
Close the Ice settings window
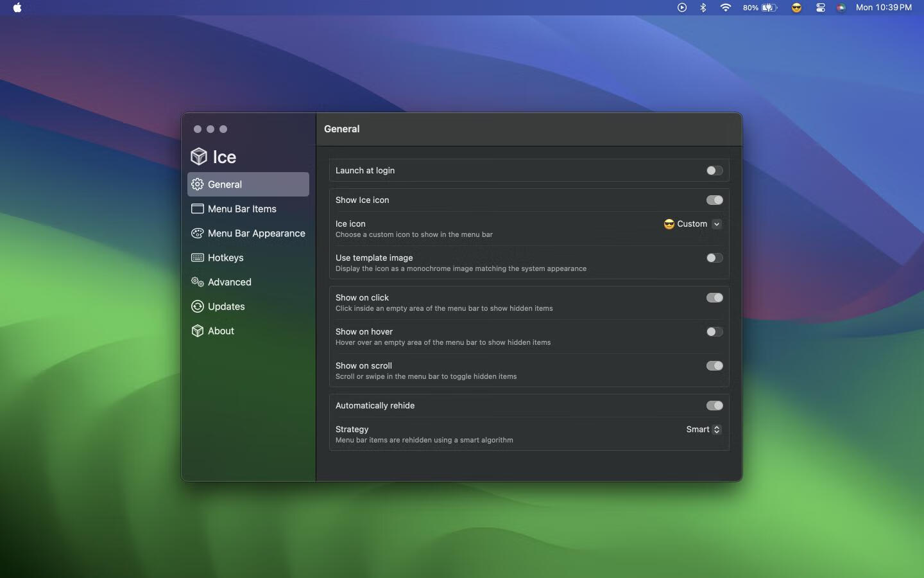(x=198, y=129)
